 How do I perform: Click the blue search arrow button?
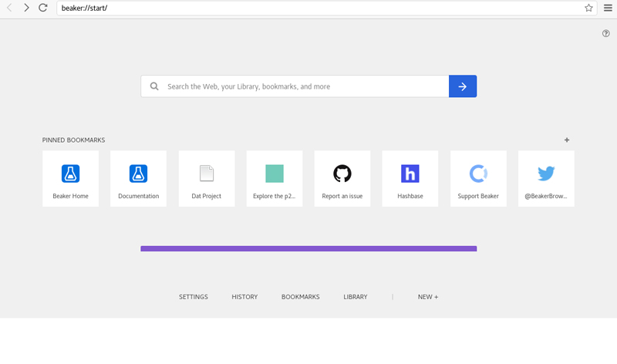click(x=463, y=86)
